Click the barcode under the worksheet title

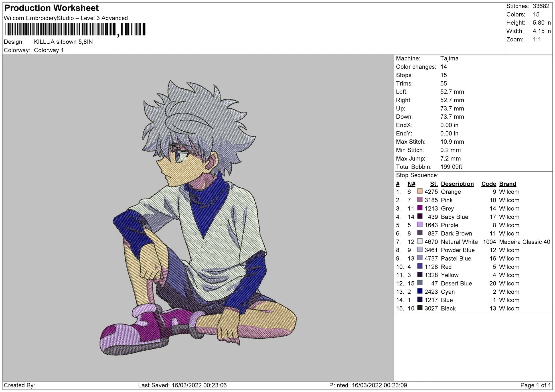point(76,30)
